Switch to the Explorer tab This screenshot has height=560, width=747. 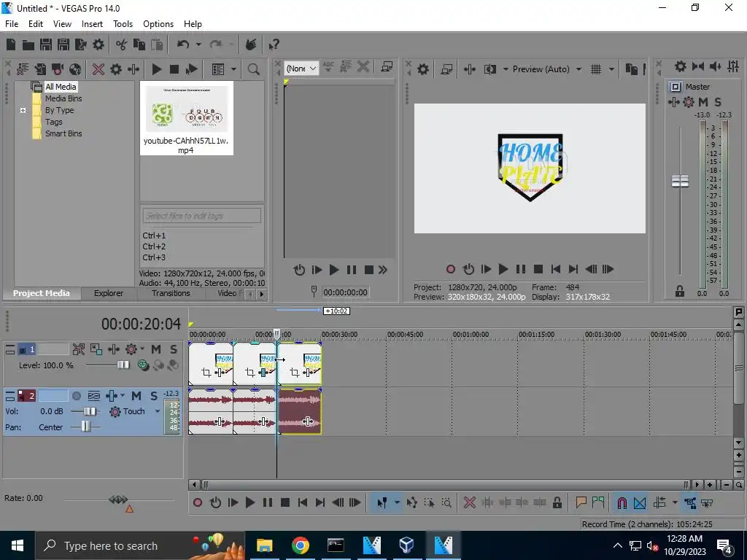pos(108,293)
